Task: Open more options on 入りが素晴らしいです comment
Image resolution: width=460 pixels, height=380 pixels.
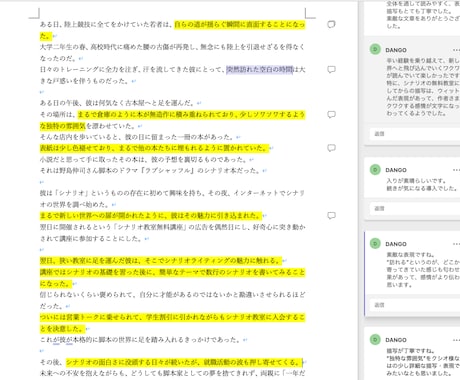Action: pos(456,170)
